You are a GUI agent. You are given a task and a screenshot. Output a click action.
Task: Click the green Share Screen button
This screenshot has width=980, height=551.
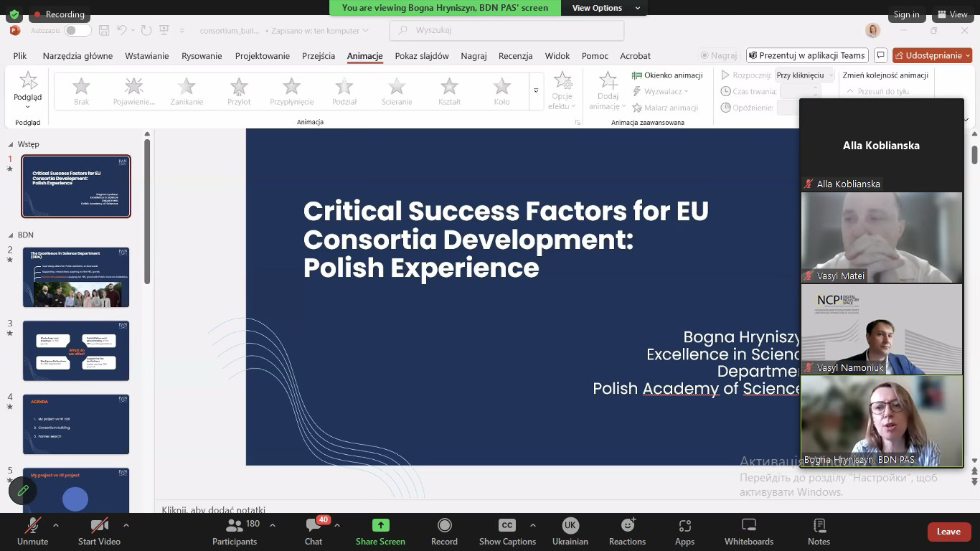(x=380, y=532)
